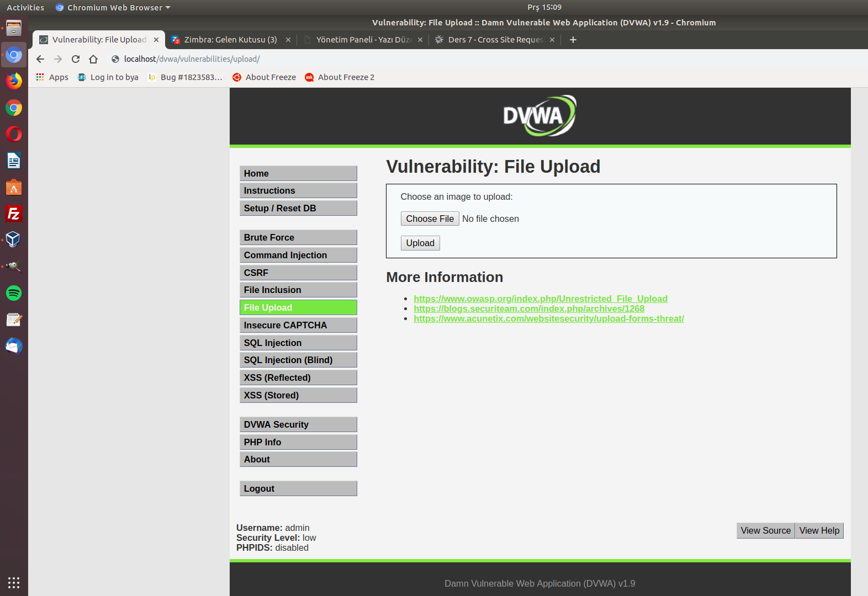The image size is (868, 596).
Task: Click the Choose File button
Action: [430, 219]
